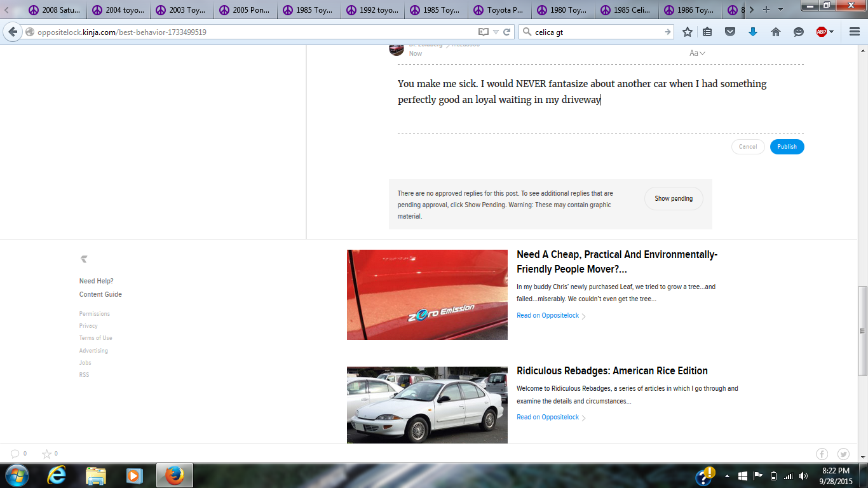Click inside the reply text editor
The height and width of the screenshot is (488, 868).
tap(600, 98)
